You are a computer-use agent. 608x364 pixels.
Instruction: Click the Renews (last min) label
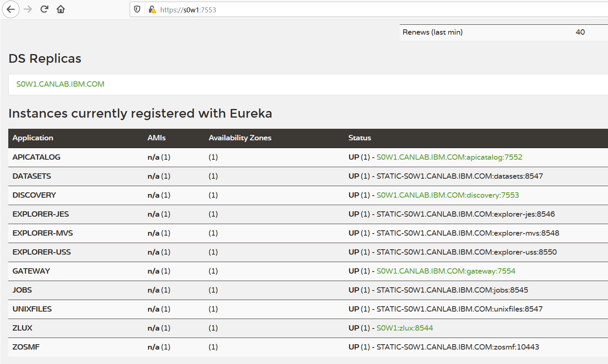point(432,32)
